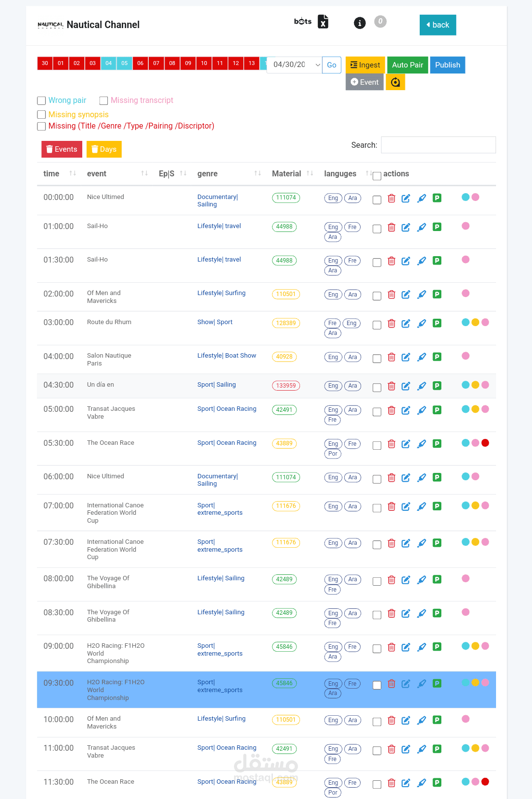Click the green Auto Pair button
This screenshot has width=532, height=799.
[407, 65]
